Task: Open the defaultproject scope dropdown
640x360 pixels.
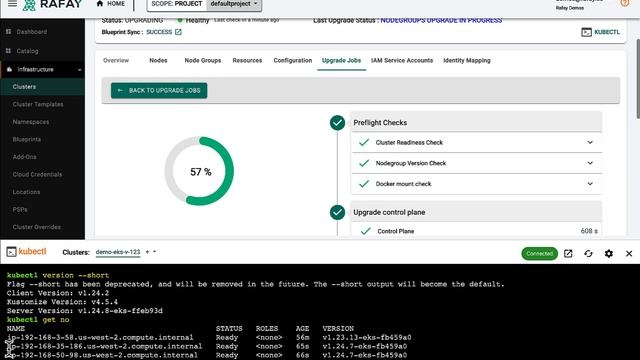Action: pos(234,4)
